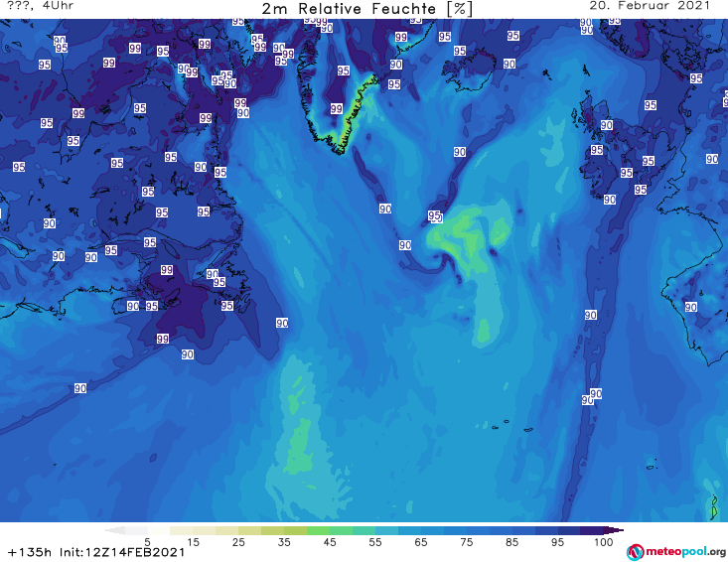Click the legend value label 15

click(193, 542)
